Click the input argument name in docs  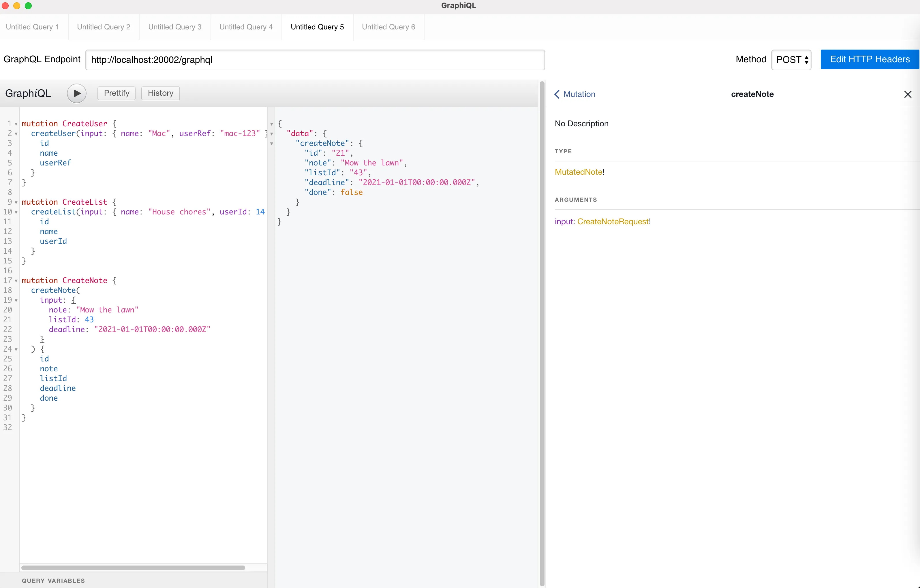point(564,221)
